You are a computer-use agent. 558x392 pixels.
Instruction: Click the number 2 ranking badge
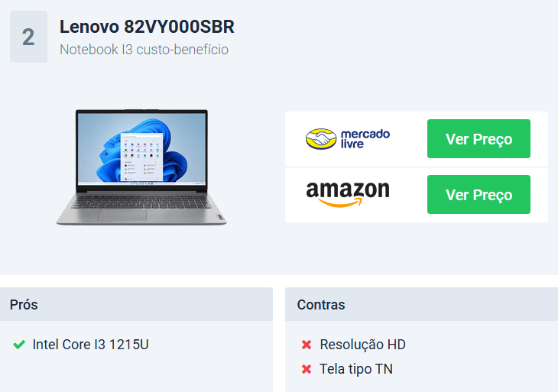coord(28,37)
